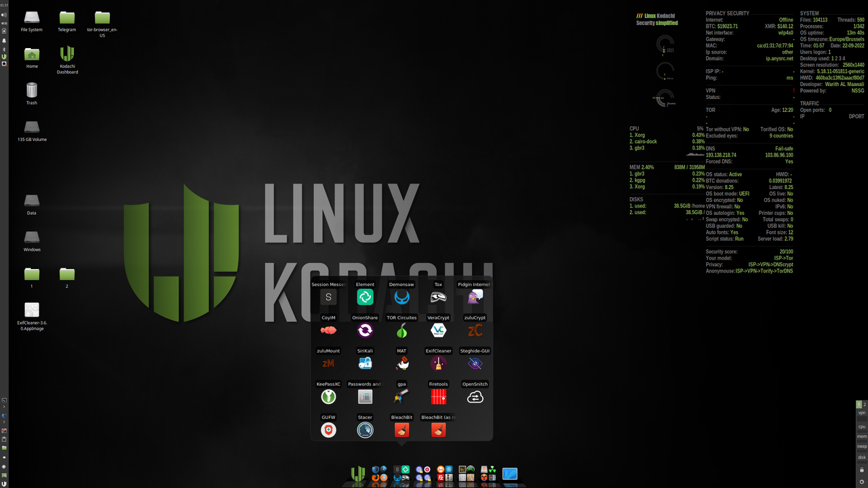Click the volume speaker icon in panel
868x488 pixels.
[4, 14]
